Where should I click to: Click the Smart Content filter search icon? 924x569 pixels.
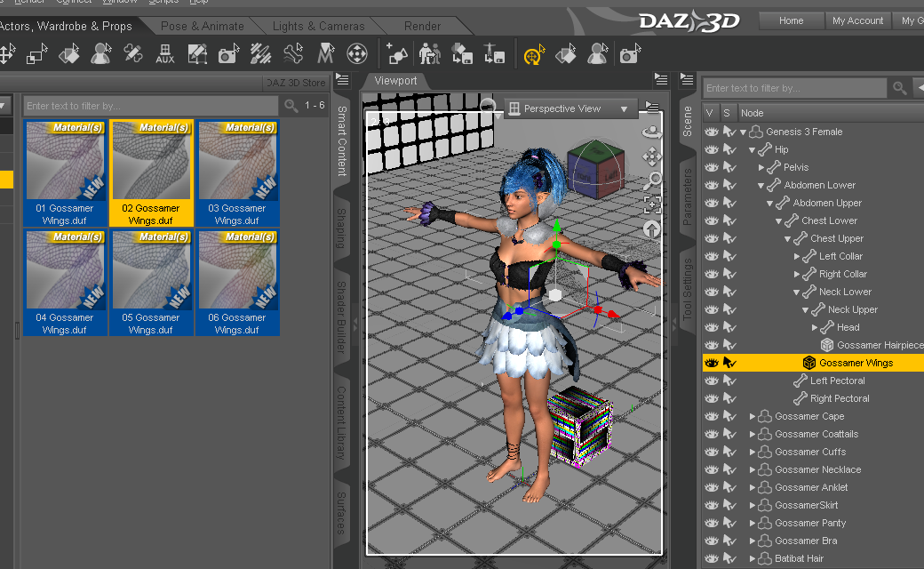pyautogui.click(x=291, y=106)
